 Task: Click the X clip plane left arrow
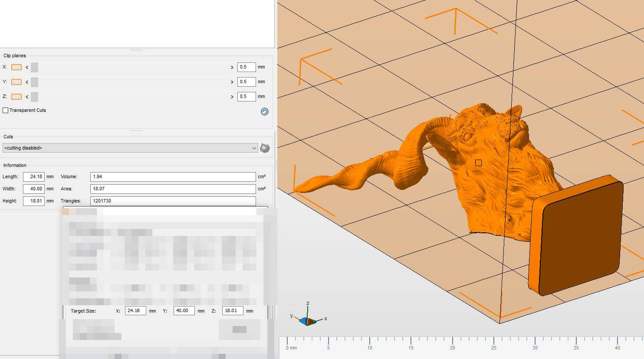pos(27,67)
